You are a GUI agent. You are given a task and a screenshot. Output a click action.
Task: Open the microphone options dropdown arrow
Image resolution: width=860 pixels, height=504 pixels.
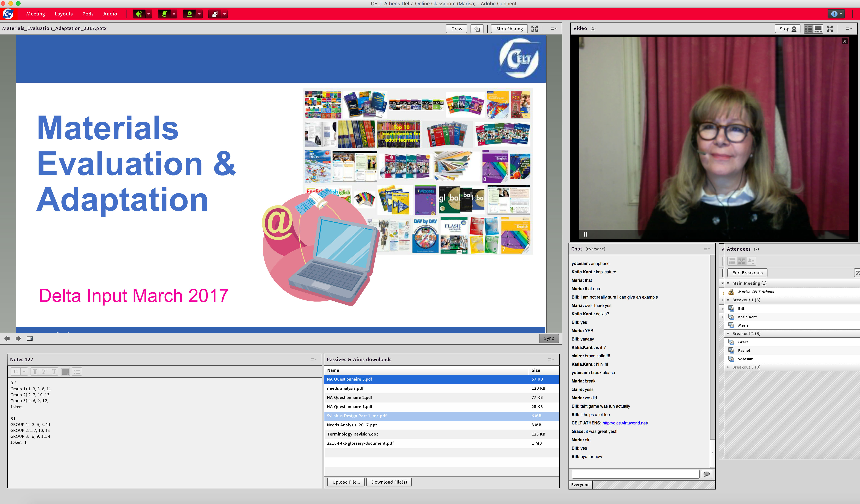tap(174, 14)
